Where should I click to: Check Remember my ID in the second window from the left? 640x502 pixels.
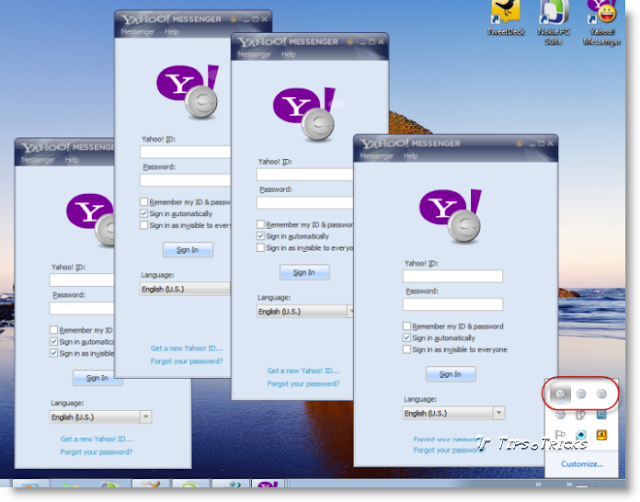tap(144, 202)
